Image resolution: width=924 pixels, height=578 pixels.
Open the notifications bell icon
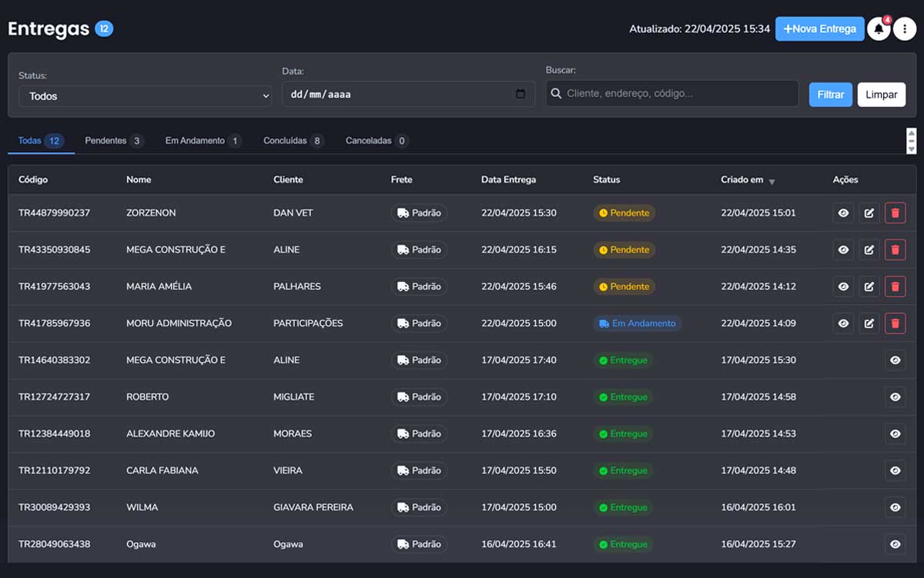[879, 29]
